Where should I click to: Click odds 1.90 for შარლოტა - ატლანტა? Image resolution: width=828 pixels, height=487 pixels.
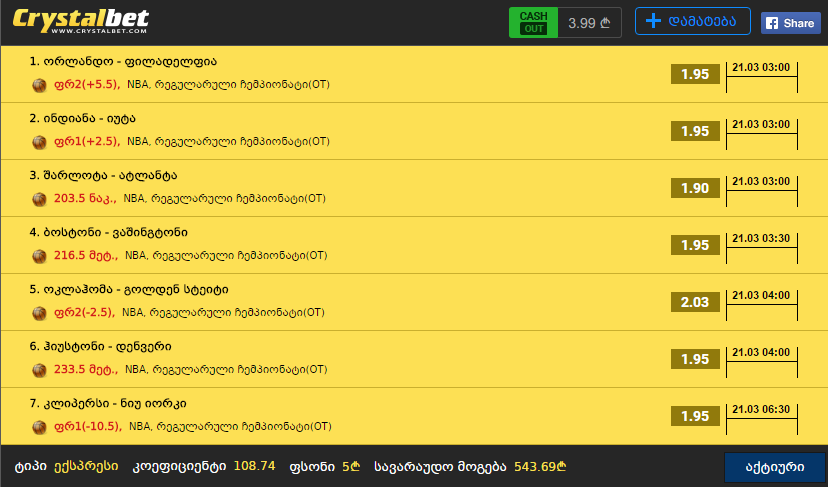pyautogui.click(x=695, y=189)
